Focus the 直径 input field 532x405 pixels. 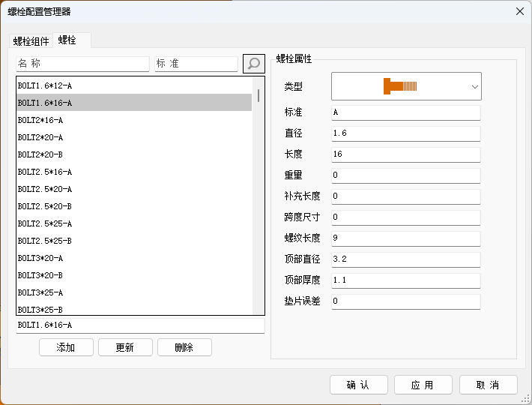click(x=406, y=133)
